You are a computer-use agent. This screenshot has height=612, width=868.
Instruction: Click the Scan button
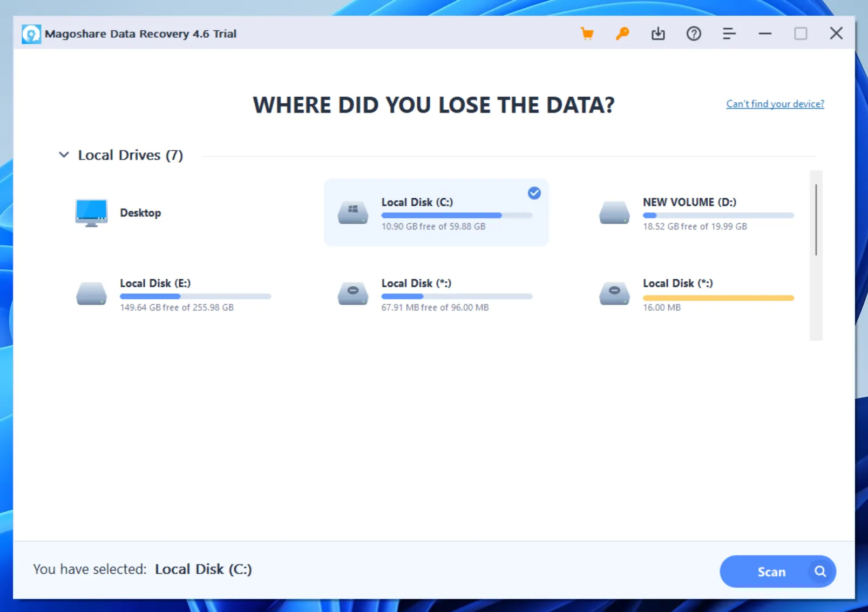tap(778, 571)
